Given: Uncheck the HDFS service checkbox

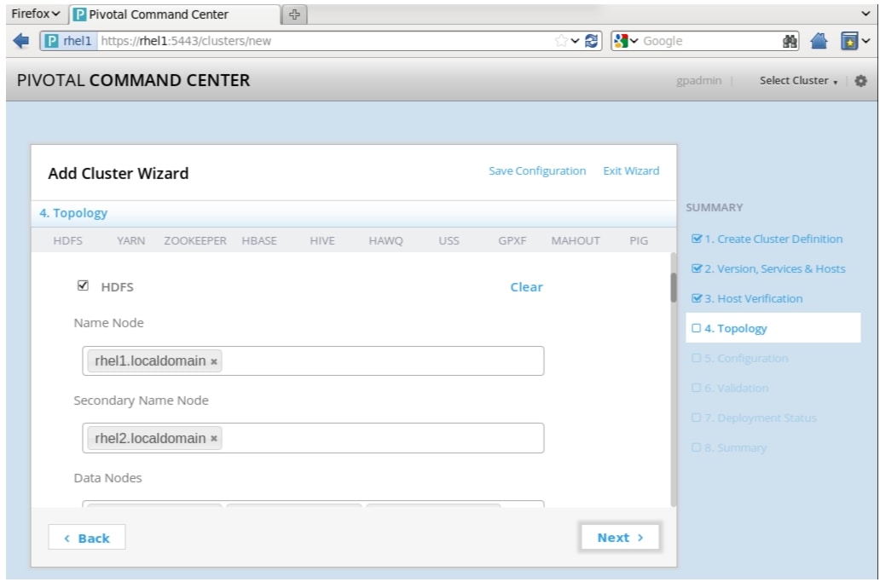Looking at the screenshot, I should (x=83, y=285).
